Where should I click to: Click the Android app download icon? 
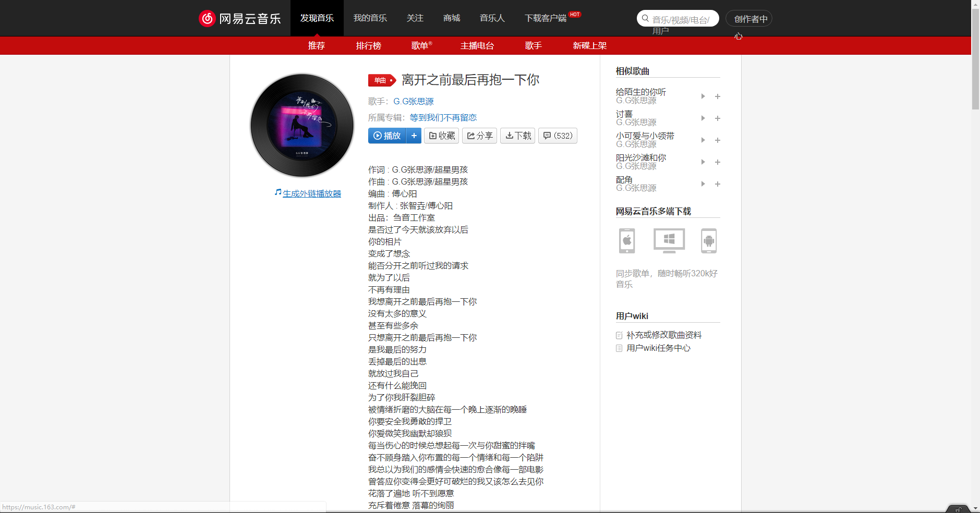709,240
